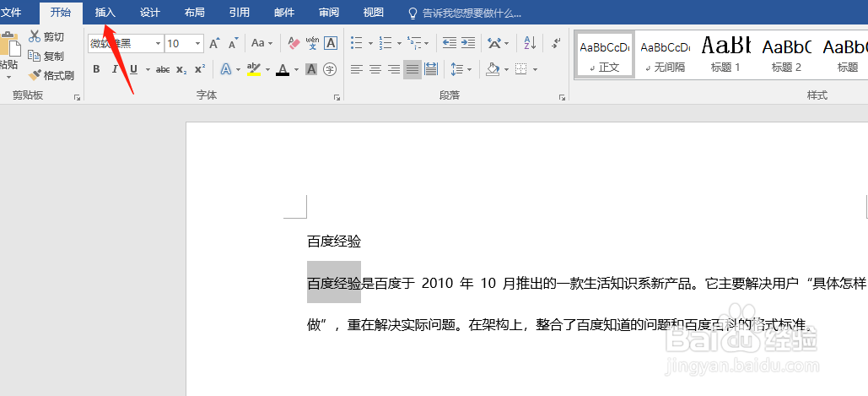The height and width of the screenshot is (396, 868).
Task: Sort text with A-Z sort icon
Action: pos(530,43)
